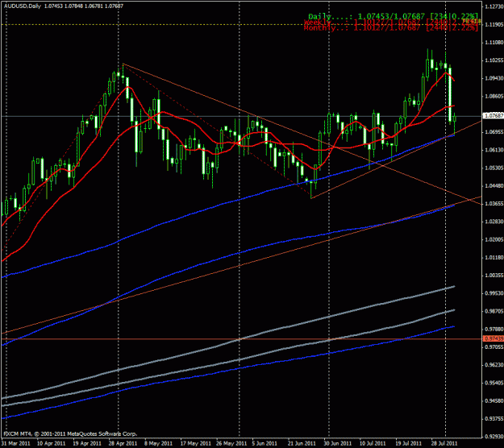Click the 17 May 2011 date label
Viewport: 504px width, 448px height.
195,443
